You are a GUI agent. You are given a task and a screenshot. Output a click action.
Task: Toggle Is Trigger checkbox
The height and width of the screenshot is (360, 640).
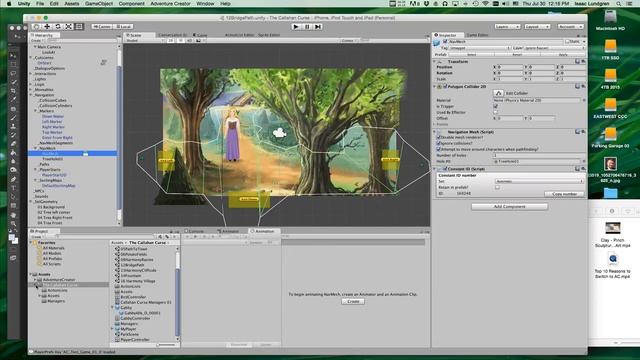coord(496,106)
